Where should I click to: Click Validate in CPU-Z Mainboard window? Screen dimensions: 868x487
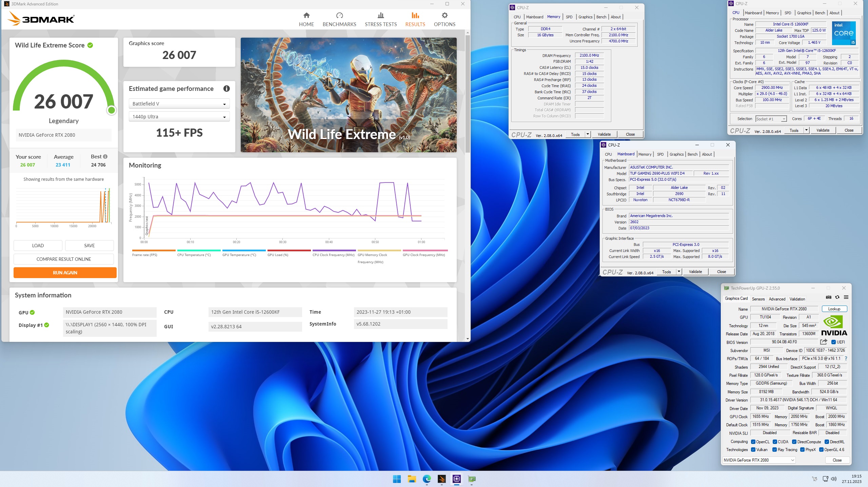695,272
